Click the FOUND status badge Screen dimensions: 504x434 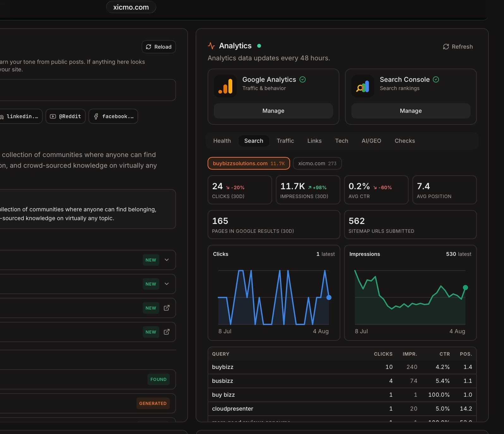159,379
